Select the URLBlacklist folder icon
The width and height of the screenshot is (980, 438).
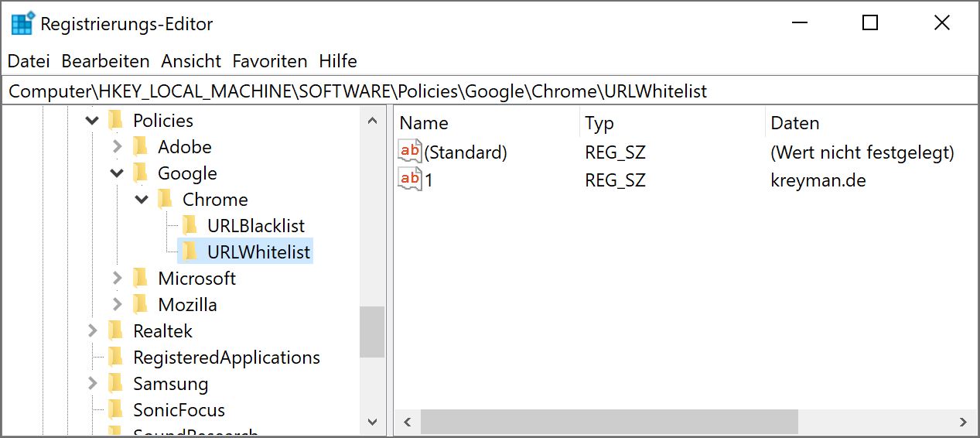pyautogui.click(x=190, y=225)
